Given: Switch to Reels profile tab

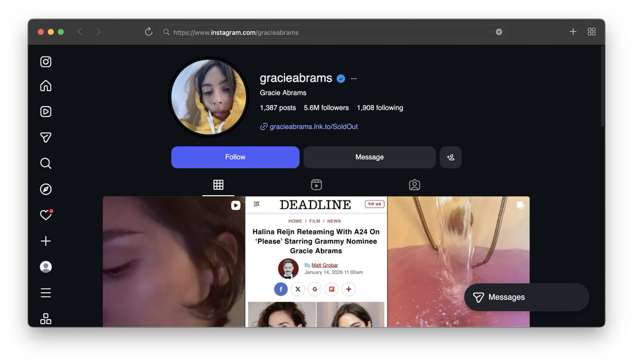Looking at the screenshot, I should (316, 185).
